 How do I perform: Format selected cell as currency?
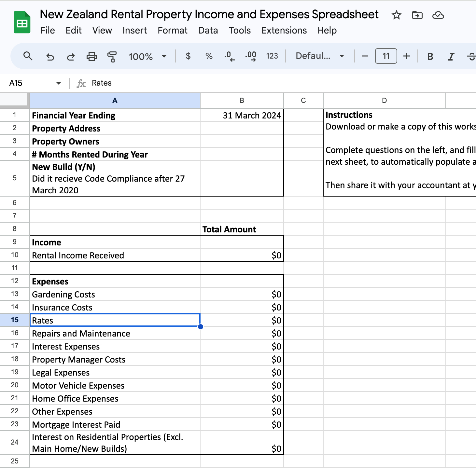tap(188, 56)
